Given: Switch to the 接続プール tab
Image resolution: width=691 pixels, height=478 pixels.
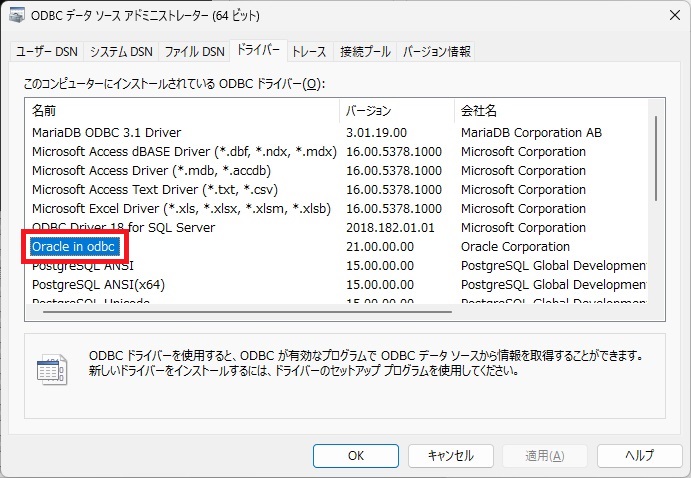Looking at the screenshot, I should pyautogui.click(x=365, y=51).
